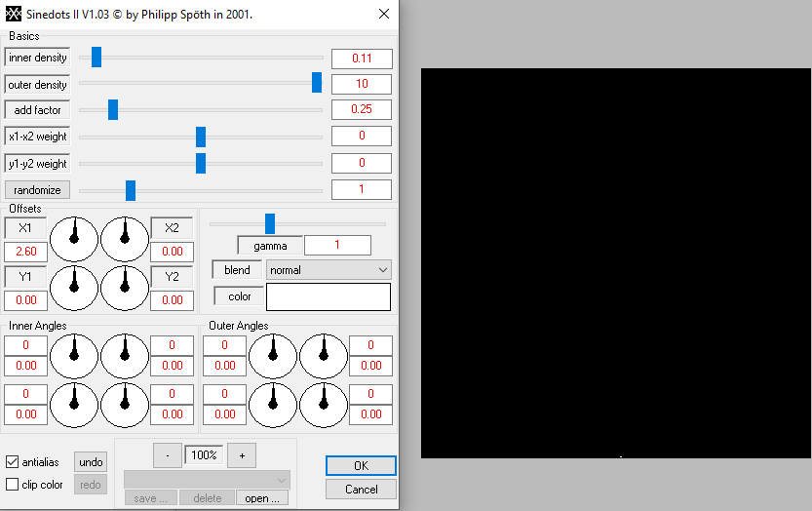Click the bottom-right Inner Angles dial

point(125,405)
